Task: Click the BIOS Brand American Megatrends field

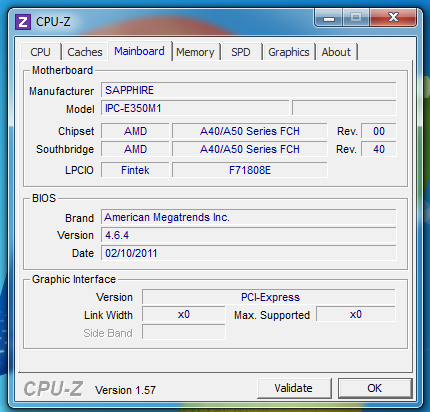Action: 249,217
